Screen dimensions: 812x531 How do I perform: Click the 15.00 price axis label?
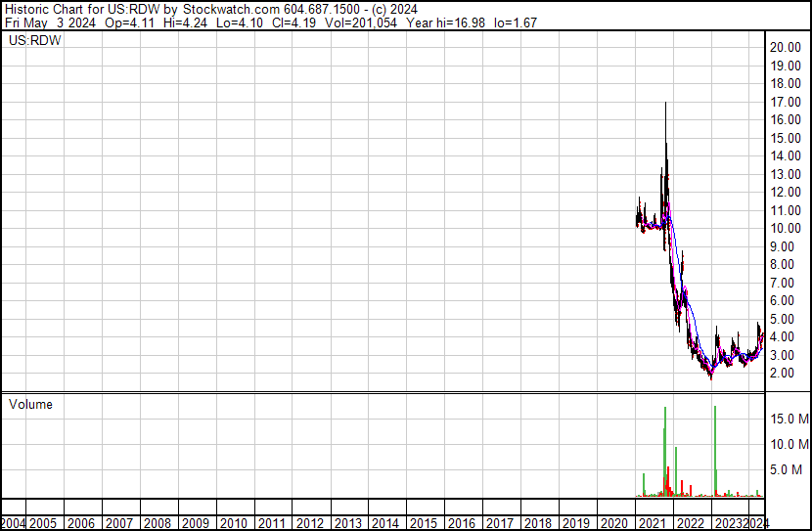(786, 138)
